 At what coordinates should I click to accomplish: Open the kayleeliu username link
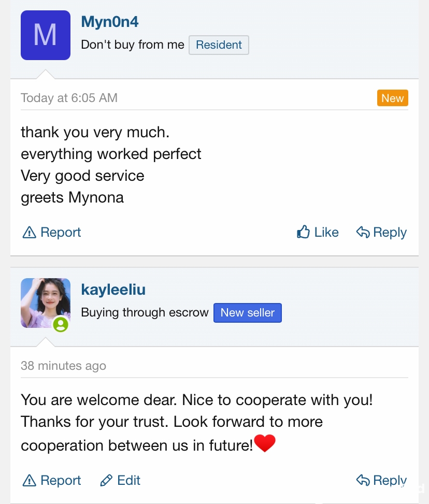point(113,290)
